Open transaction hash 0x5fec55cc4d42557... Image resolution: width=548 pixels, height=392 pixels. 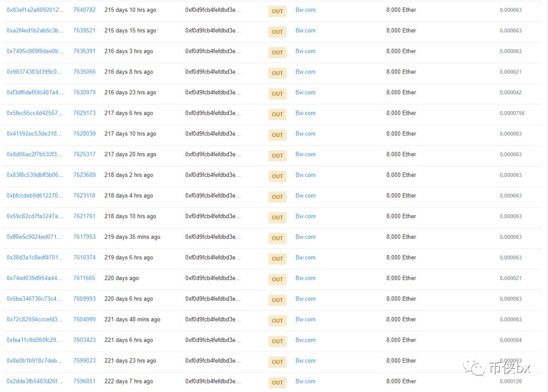[x=35, y=113]
